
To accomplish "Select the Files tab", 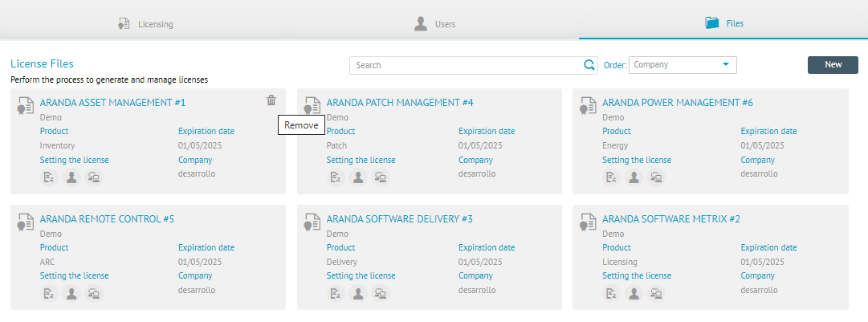I will [x=724, y=23].
